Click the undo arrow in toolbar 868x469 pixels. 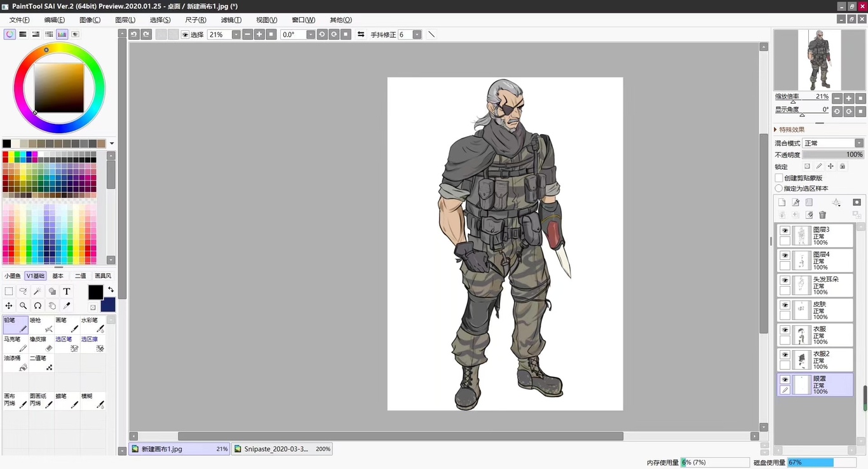click(x=134, y=34)
